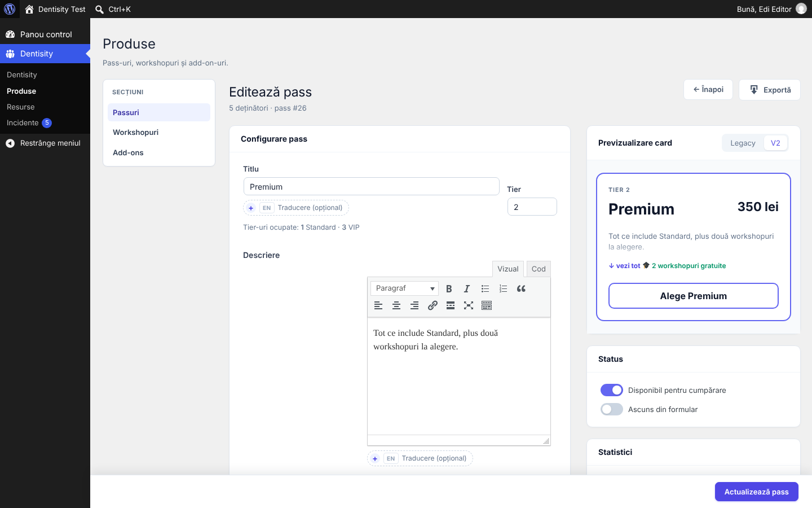
Task: Open the Ctrl+K search
Action: coord(113,9)
